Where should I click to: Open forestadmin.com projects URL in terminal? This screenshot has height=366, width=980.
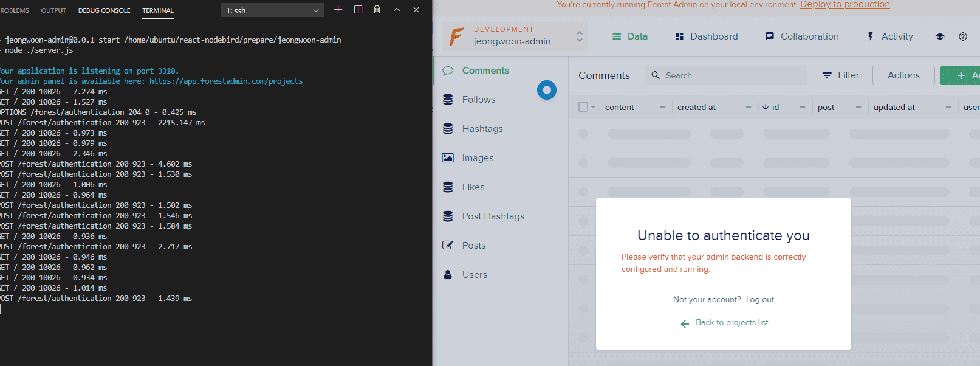click(x=226, y=81)
